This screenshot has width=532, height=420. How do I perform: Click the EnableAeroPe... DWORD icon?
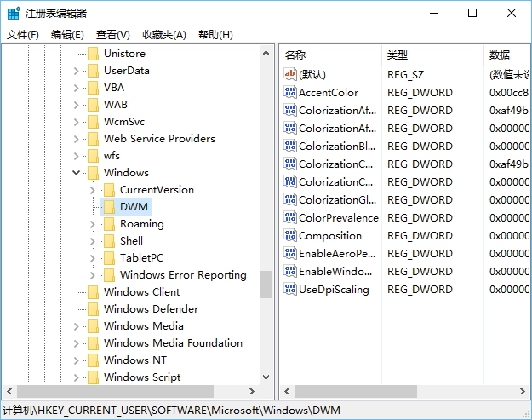coord(290,253)
